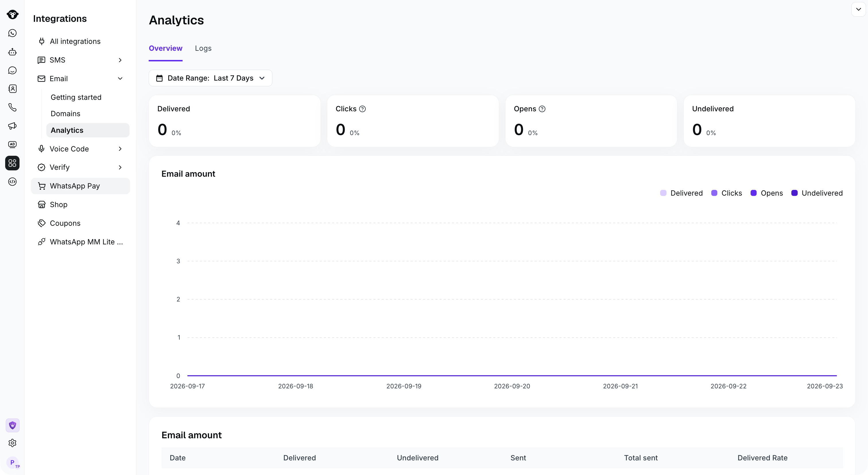Click the Total sent column header
Viewport: 868px width, 475px height.
coord(641,458)
